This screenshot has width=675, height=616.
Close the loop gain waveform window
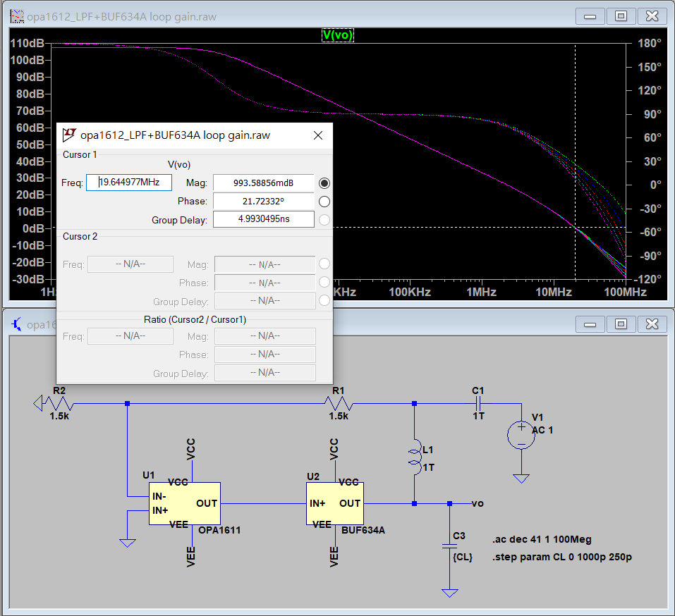pos(652,16)
